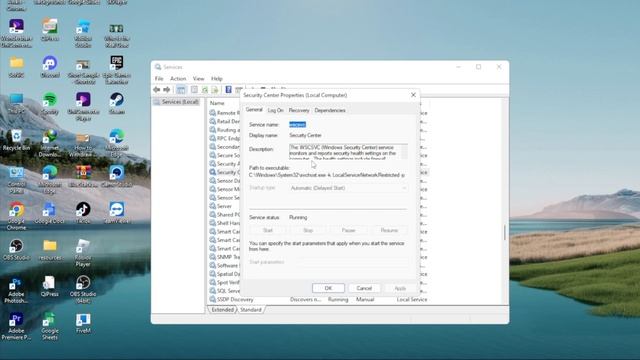Select the Shell Hardware service row

[x=224, y=223]
